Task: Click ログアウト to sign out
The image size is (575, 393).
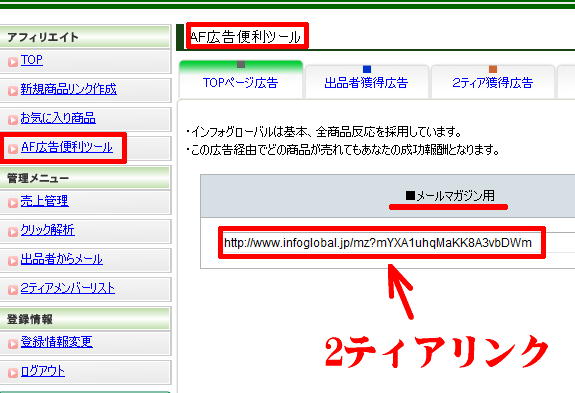Action: coord(43,371)
